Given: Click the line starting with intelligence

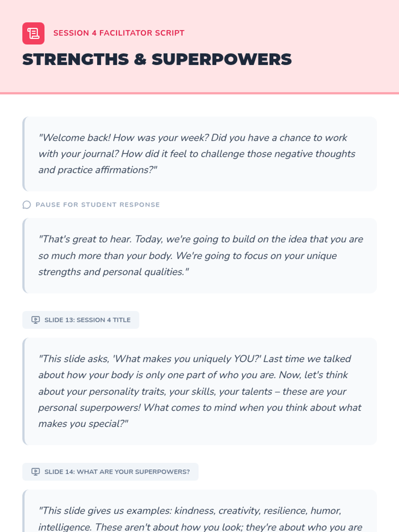Looking at the screenshot, I should click(200, 527).
